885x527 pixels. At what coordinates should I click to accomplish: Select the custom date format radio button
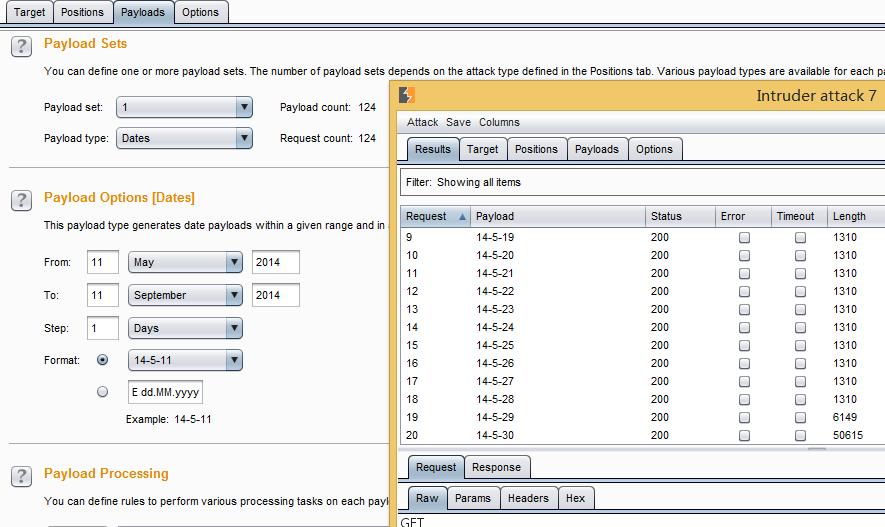pos(102,392)
